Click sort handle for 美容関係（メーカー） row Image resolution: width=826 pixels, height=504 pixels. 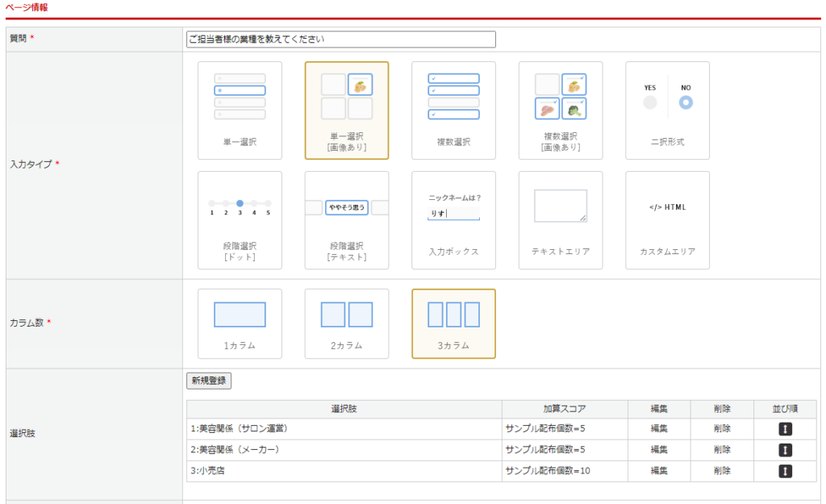tap(786, 450)
